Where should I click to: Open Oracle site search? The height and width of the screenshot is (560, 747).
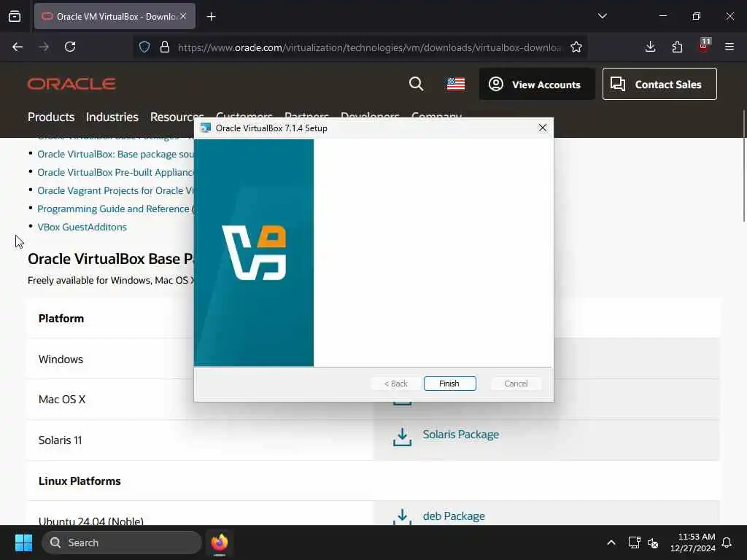pyautogui.click(x=416, y=84)
